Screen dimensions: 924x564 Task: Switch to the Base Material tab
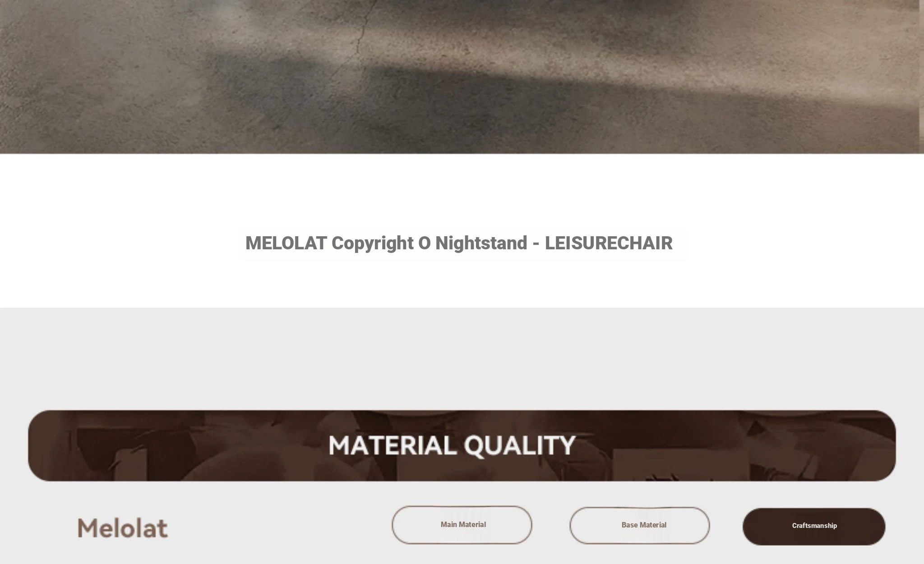point(640,525)
